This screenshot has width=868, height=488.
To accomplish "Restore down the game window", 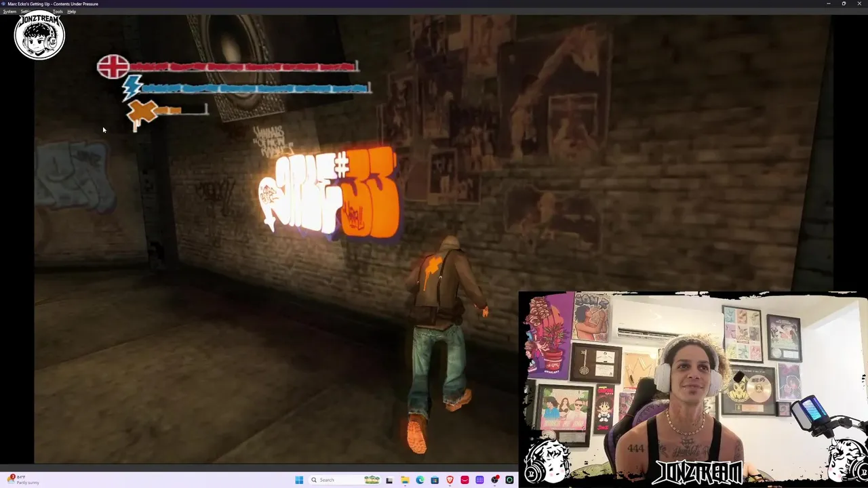I will [x=844, y=3].
